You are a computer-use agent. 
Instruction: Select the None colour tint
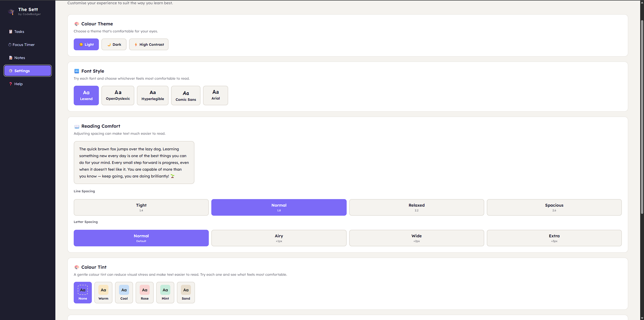83,293
